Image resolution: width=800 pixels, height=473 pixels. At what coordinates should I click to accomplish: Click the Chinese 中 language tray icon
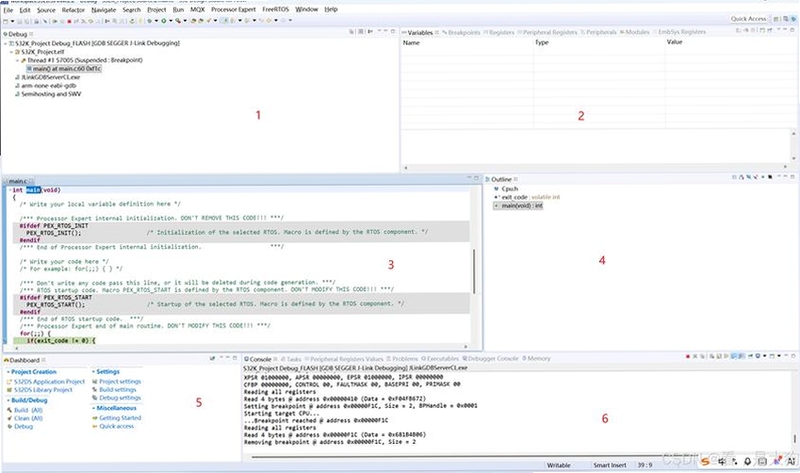pyautogui.click(x=722, y=461)
